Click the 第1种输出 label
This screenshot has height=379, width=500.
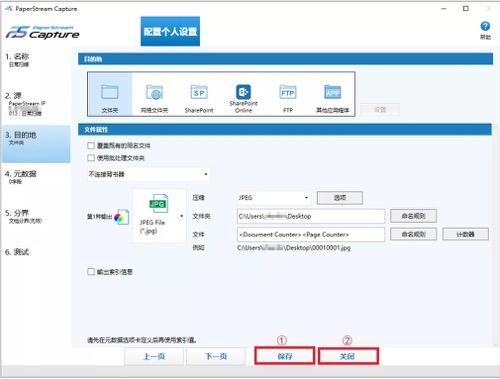(x=99, y=217)
